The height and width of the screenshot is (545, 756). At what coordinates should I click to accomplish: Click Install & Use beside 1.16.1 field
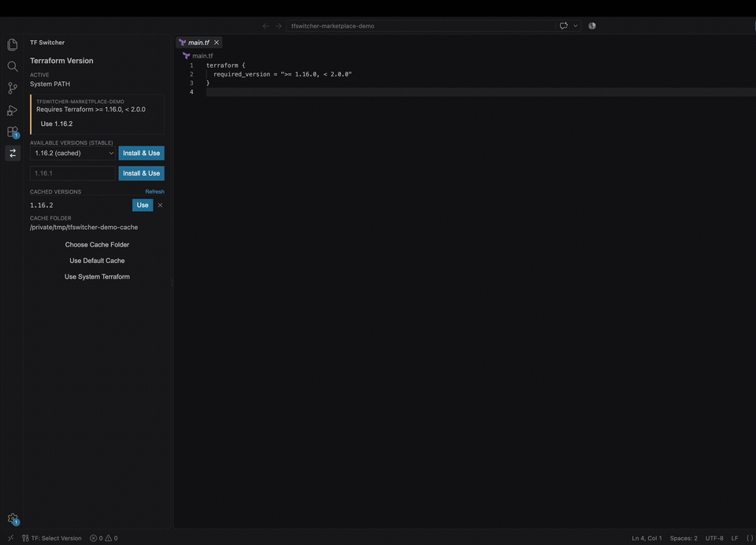(141, 173)
